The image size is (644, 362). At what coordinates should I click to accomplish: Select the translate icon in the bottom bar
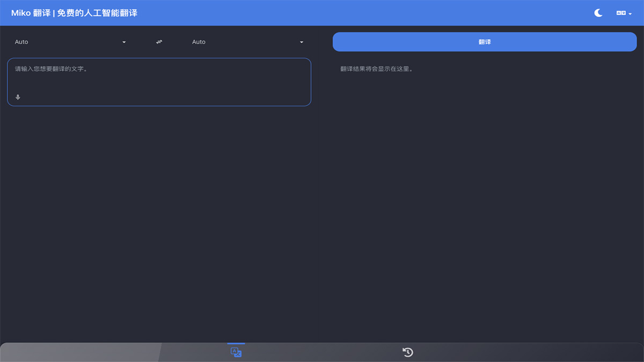236,352
